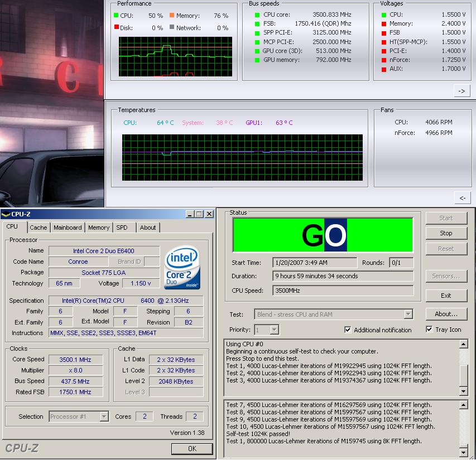This screenshot has height=460, width=476.
Task: Click green CPU performance legend square
Action: point(116,15)
